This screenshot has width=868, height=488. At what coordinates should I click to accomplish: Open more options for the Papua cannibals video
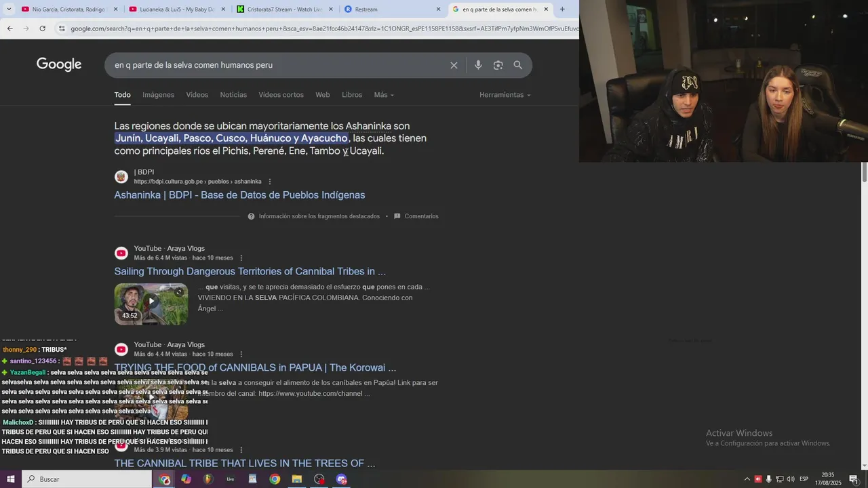point(241,354)
